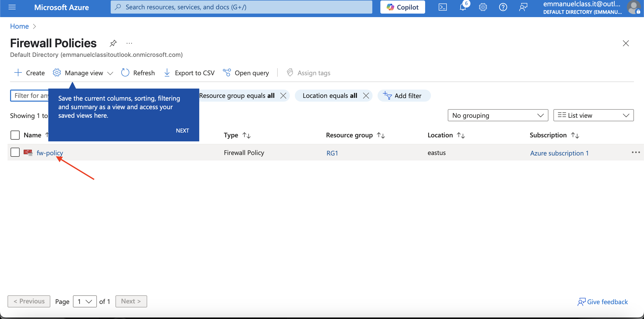Screen dimensions: 644x319
Task: Click the Microsoft Azure logo text
Action: 61,7
